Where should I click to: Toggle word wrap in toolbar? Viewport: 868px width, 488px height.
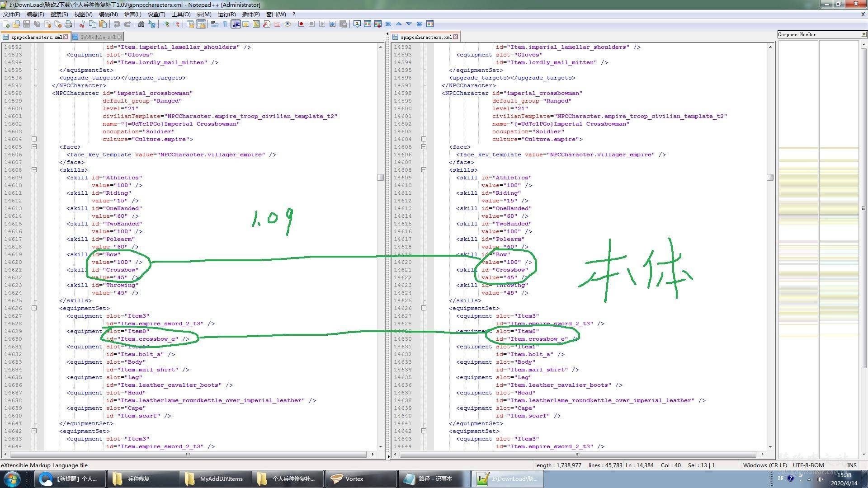(214, 24)
